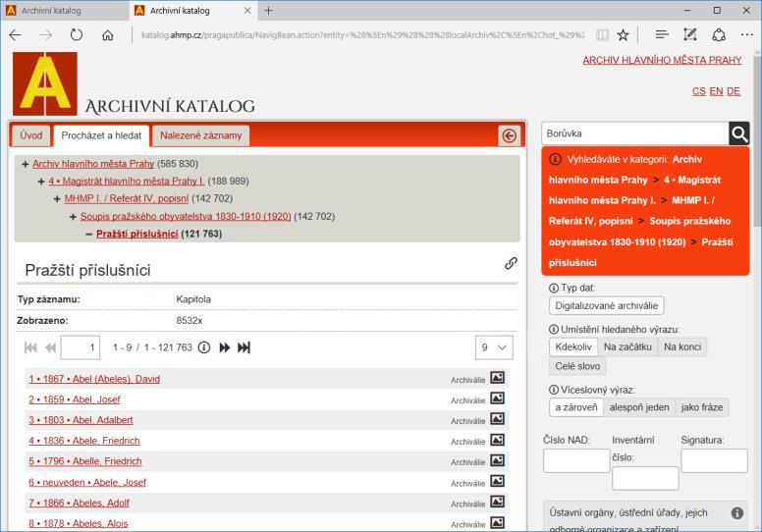Collapse Pražští příslušníci tree node
The height and width of the screenshot is (532, 762).
pyautogui.click(x=89, y=235)
